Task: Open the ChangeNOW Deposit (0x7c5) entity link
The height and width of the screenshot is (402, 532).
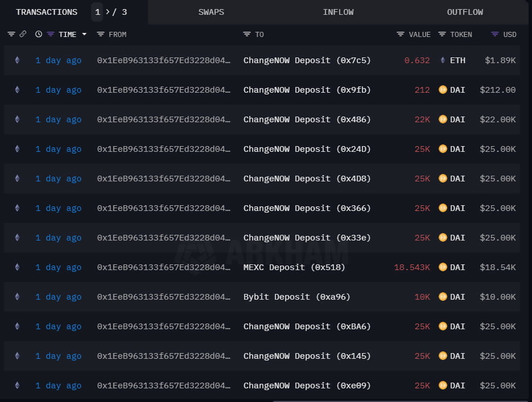Action: pos(307,60)
